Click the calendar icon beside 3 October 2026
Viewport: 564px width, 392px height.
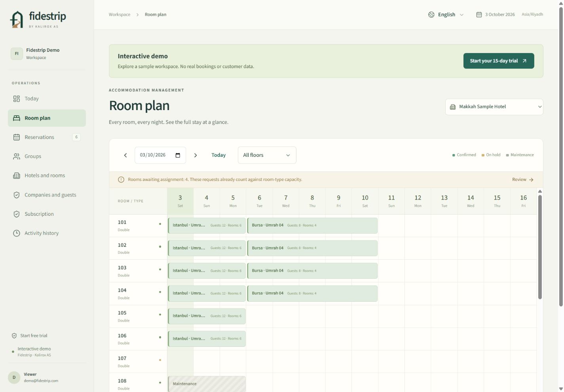point(479,15)
